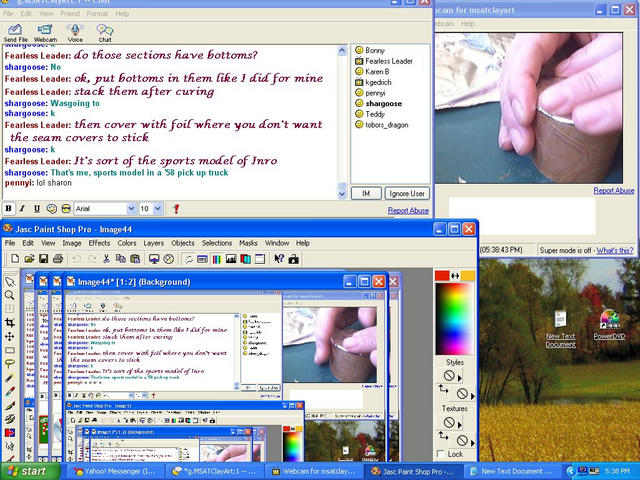Image resolution: width=640 pixels, height=480 pixels.
Task: Print the image using the printer icon
Action: 58,259
